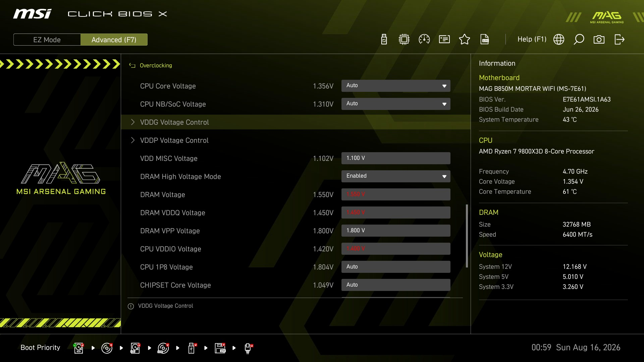Open Help (F1)
Viewport: 644px width, 362px height.
click(532, 39)
